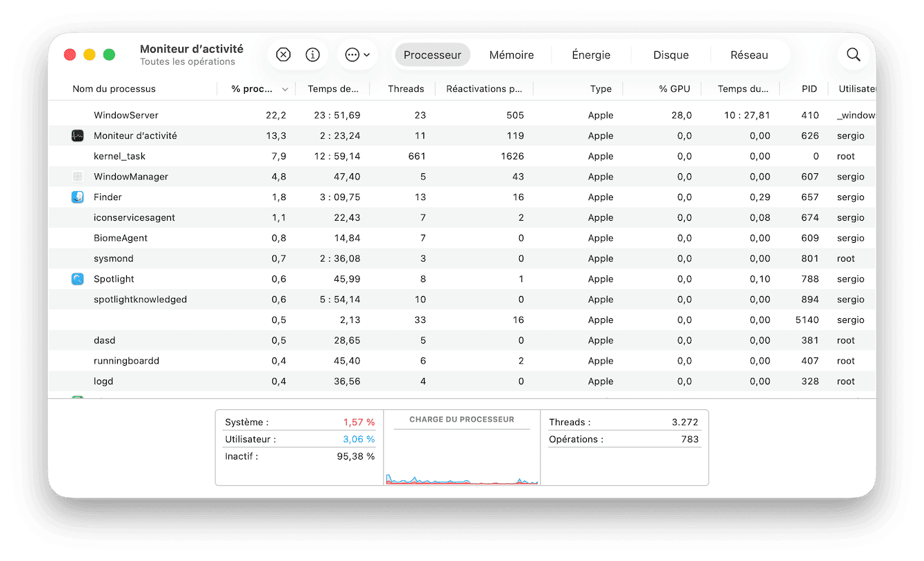924x561 pixels.
Task: Switch to the Énergie tab
Action: (x=591, y=55)
